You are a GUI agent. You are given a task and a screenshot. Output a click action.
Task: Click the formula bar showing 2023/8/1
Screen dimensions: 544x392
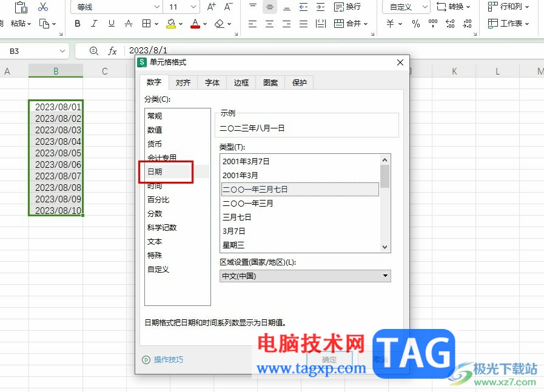click(x=148, y=50)
